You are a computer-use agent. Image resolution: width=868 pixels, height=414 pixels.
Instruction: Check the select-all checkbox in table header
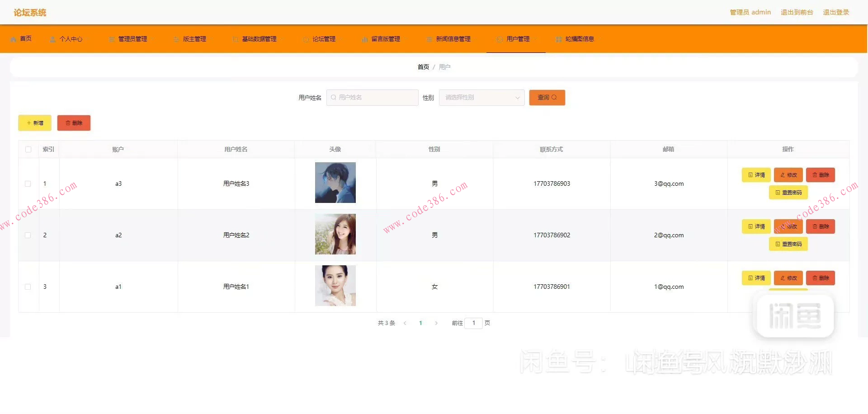[28, 149]
